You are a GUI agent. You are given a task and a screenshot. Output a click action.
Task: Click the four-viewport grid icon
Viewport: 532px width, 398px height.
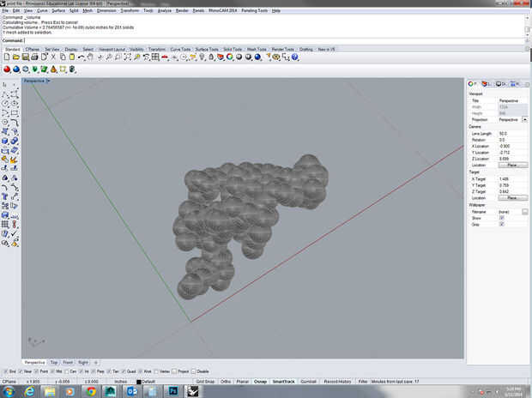155,57
